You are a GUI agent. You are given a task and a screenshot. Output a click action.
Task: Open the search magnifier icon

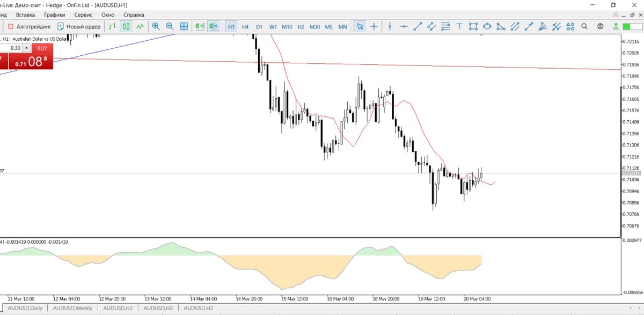coord(584,26)
